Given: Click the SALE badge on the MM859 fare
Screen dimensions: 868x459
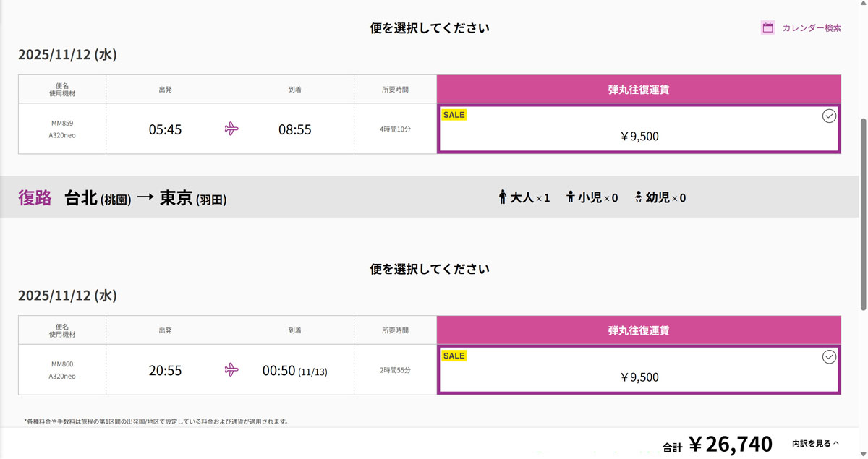Looking at the screenshot, I should click(454, 115).
